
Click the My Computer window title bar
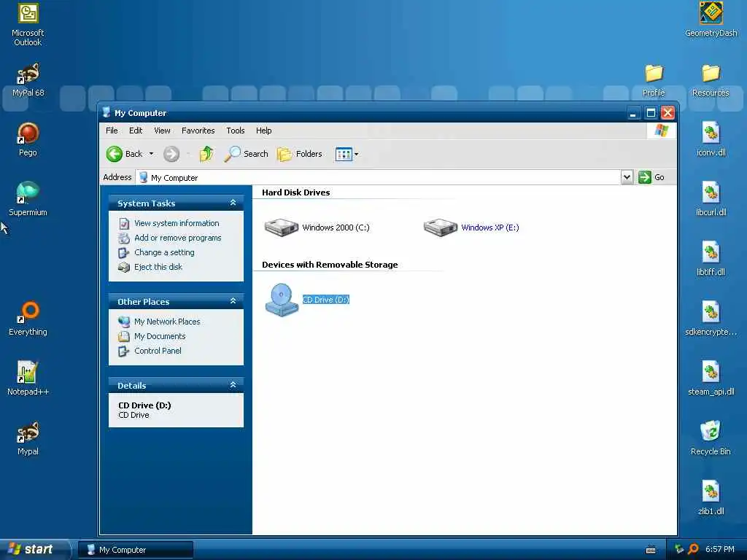(x=362, y=113)
